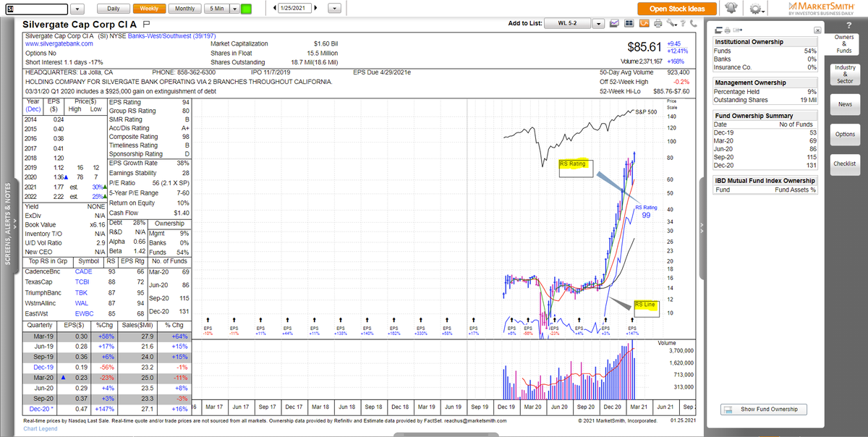868x437 pixels.
Task: Click the Composite Rating value 98
Action: (x=186, y=137)
